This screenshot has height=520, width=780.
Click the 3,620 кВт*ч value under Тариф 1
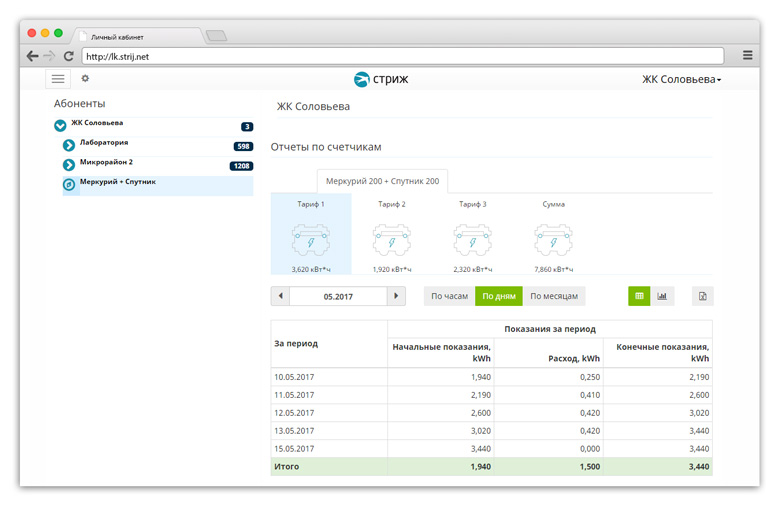[x=311, y=270]
